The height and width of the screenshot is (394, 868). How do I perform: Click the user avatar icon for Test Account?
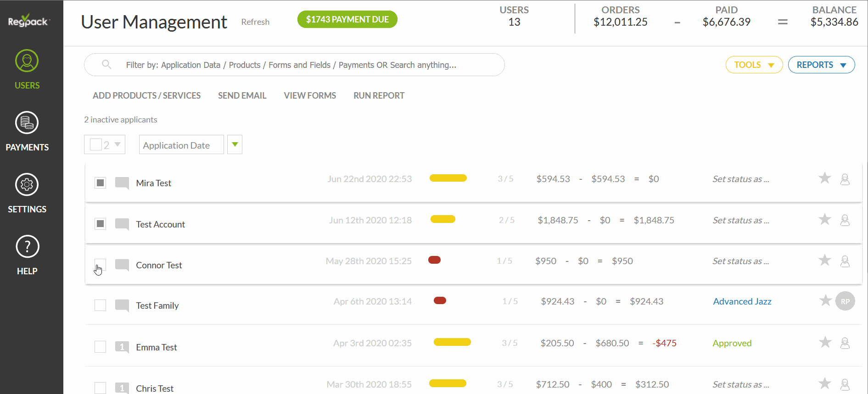pyautogui.click(x=845, y=221)
